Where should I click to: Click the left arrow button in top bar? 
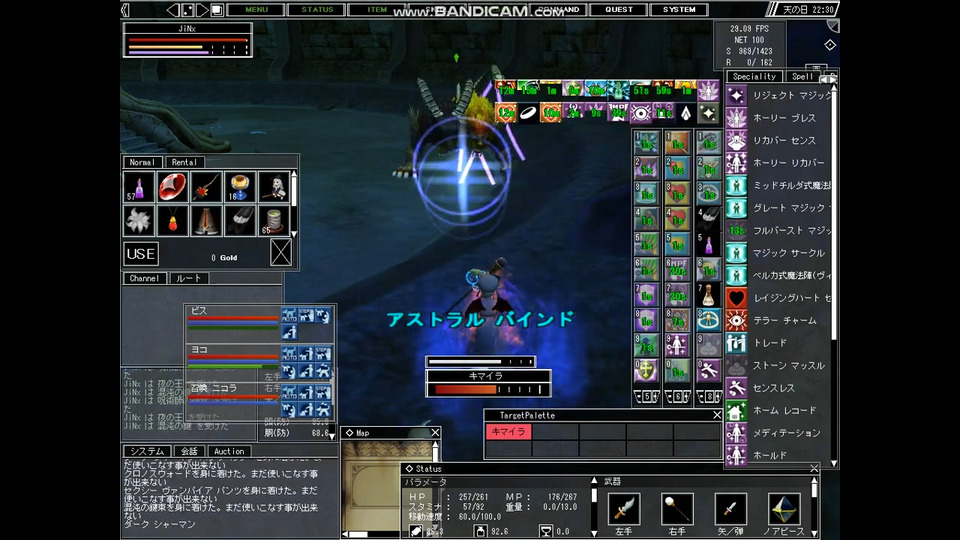pos(173,10)
